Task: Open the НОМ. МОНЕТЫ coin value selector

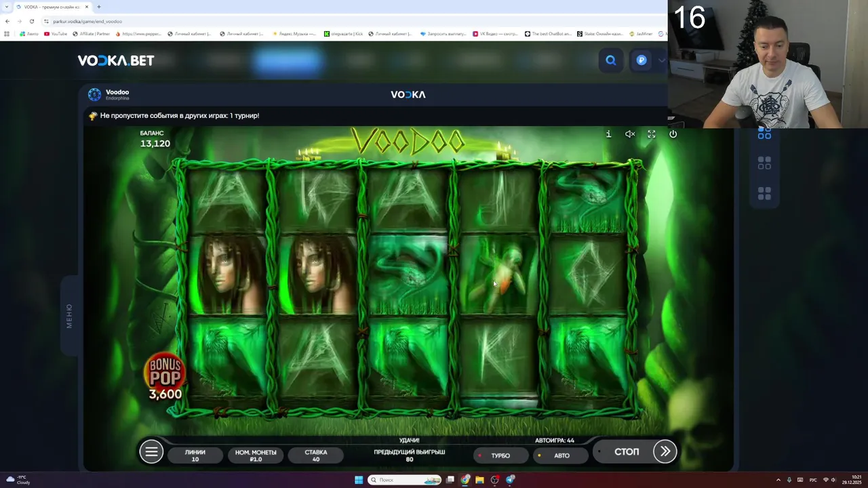Action: tap(256, 455)
